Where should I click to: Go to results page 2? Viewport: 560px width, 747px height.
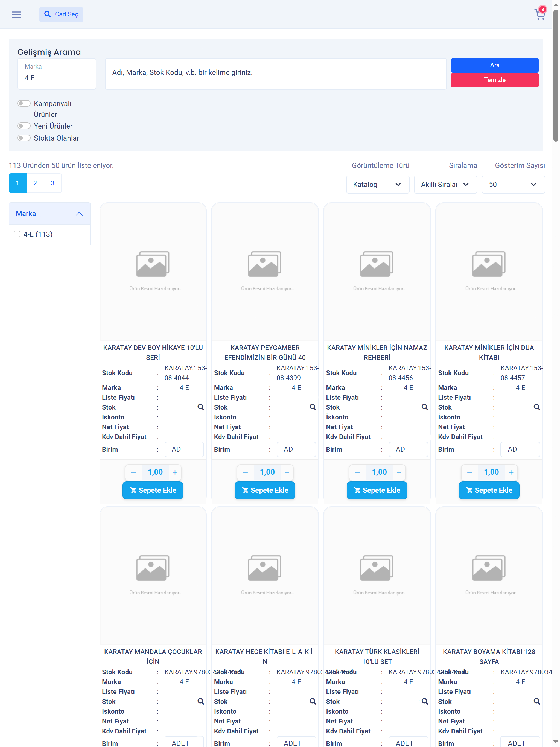35,183
